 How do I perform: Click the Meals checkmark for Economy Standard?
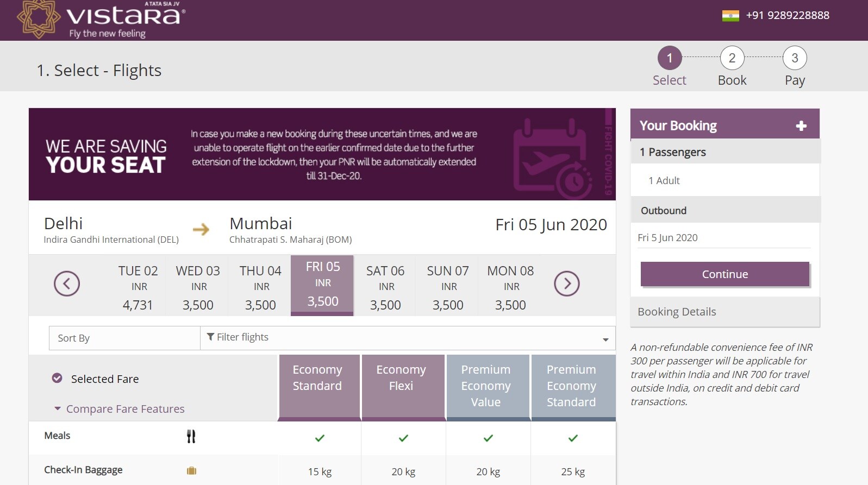tap(320, 438)
